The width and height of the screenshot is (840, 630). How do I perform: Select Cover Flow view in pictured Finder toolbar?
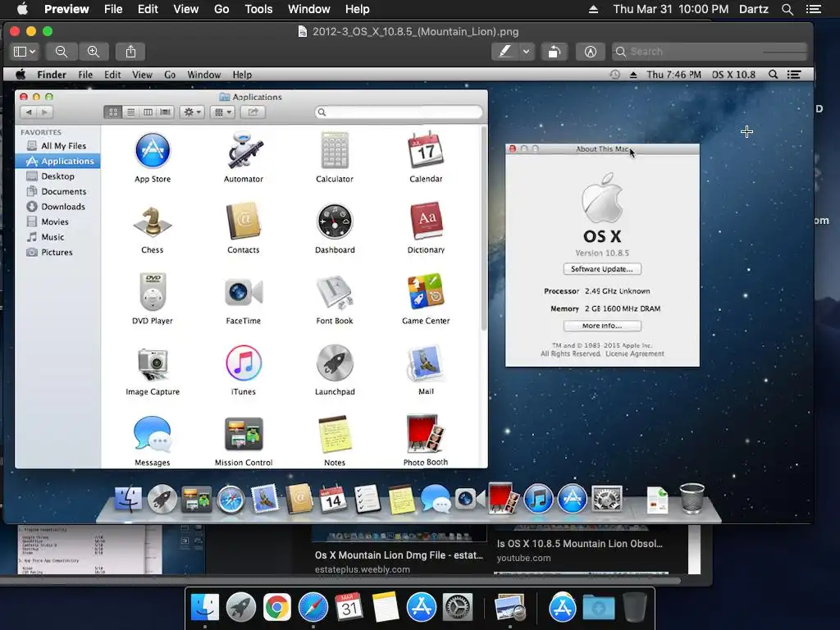(x=166, y=112)
